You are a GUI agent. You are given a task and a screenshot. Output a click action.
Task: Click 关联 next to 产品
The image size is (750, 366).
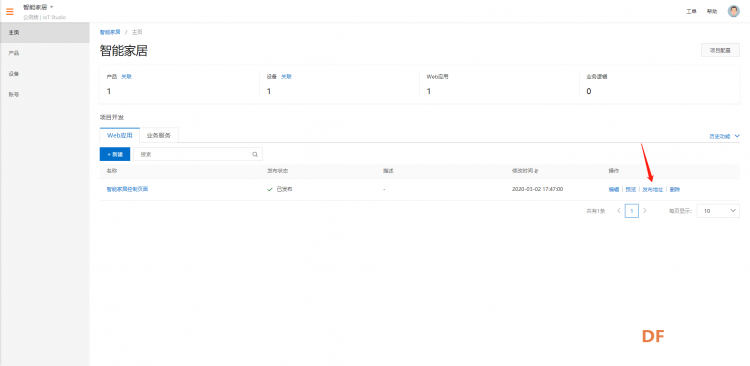pyautogui.click(x=126, y=76)
